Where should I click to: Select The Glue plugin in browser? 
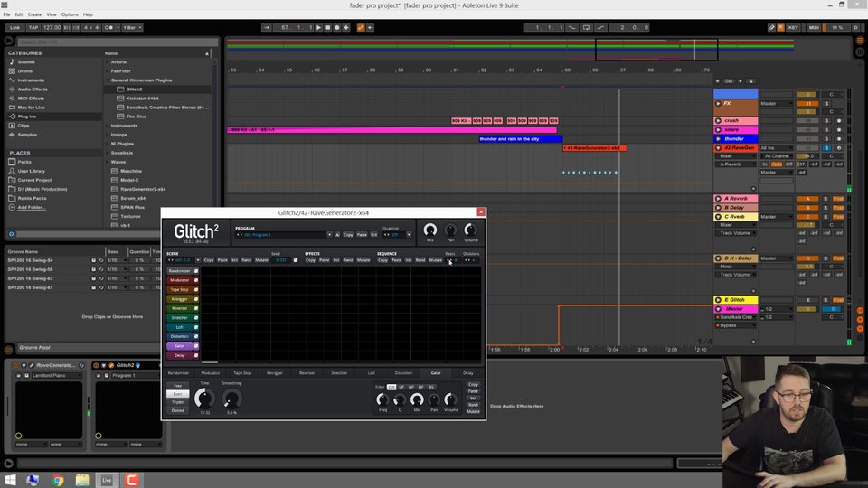[137, 117]
